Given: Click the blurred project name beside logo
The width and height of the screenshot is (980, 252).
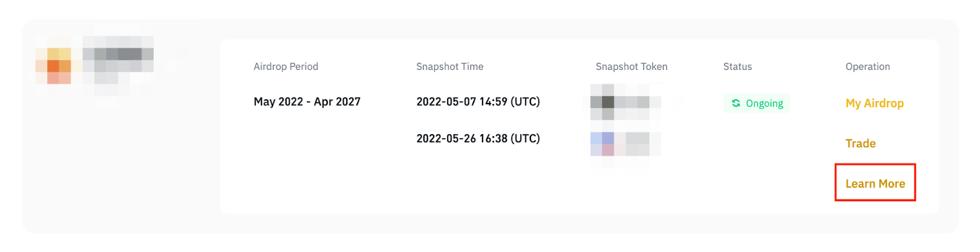Looking at the screenshot, I should (118, 54).
